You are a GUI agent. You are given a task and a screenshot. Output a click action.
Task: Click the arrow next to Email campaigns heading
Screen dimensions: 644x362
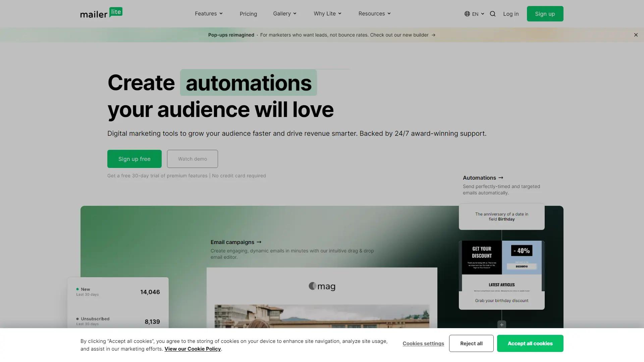coord(259,242)
